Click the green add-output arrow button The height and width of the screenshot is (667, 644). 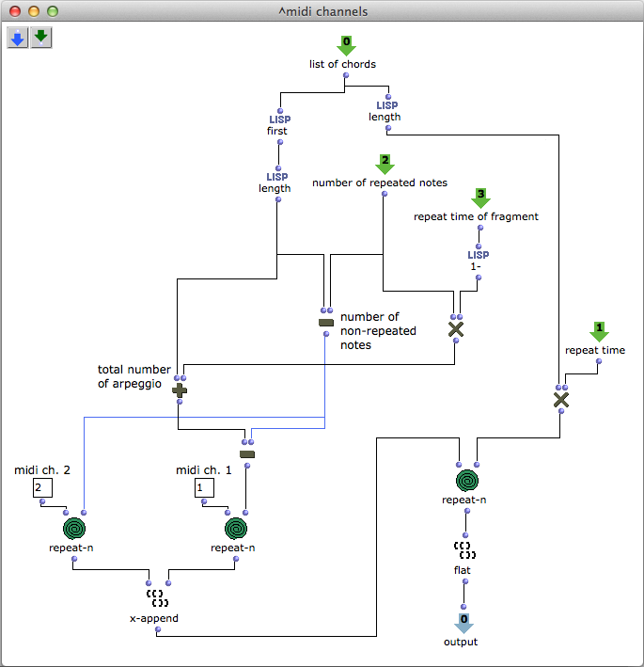click(41, 38)
